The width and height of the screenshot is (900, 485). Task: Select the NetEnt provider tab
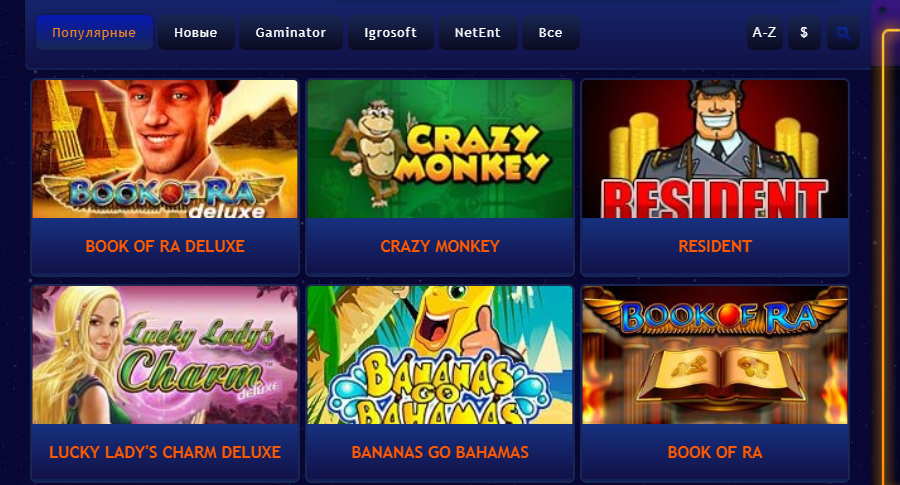click(478, 33)
